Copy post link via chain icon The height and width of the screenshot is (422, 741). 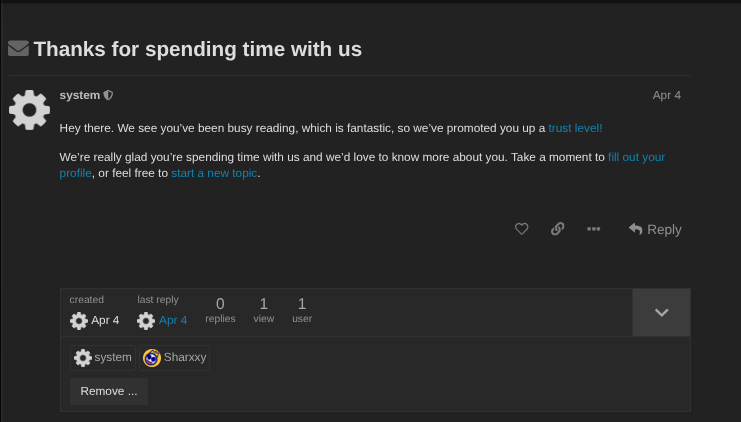(x=558, y=229)
